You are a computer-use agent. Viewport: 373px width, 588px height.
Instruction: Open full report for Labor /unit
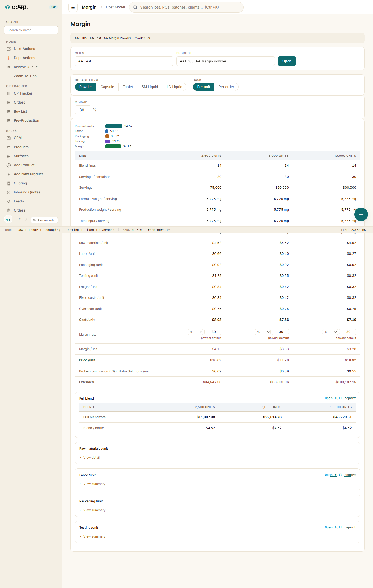(340, 475)
